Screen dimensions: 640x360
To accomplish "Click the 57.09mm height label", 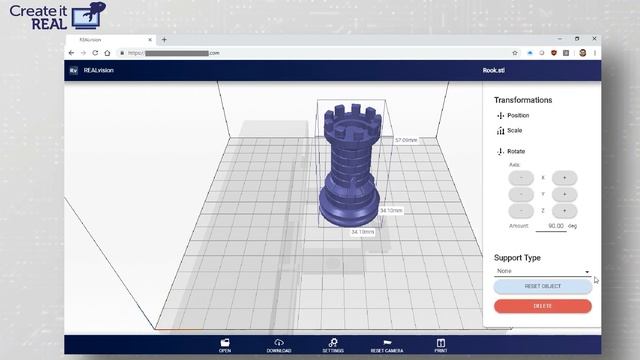I will [406, 140].
